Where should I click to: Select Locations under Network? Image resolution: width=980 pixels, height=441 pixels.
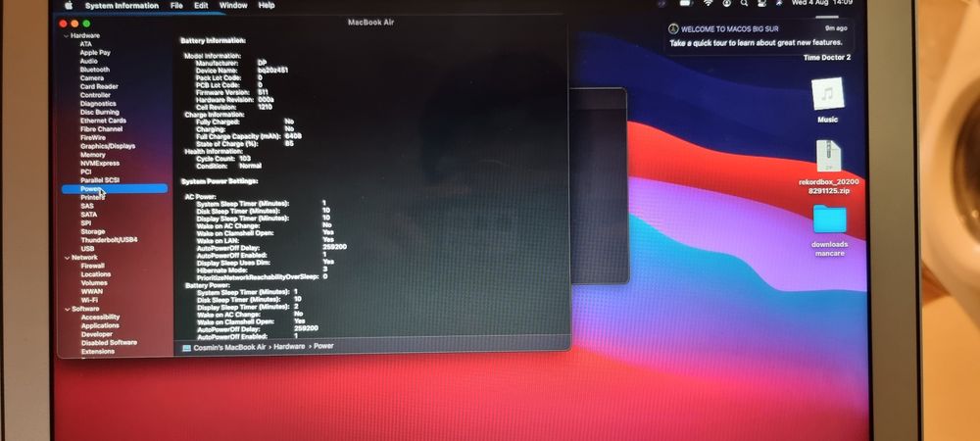click(x=96, y=274)
